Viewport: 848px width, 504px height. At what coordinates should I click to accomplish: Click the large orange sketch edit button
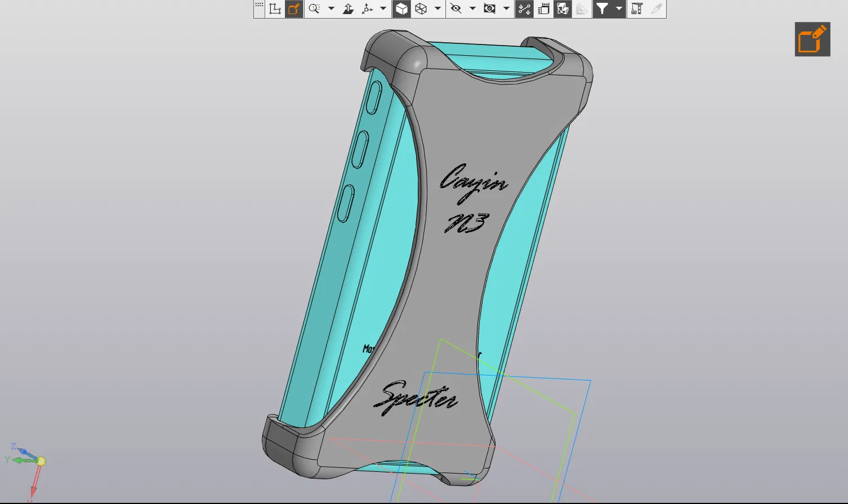[813, 39]
